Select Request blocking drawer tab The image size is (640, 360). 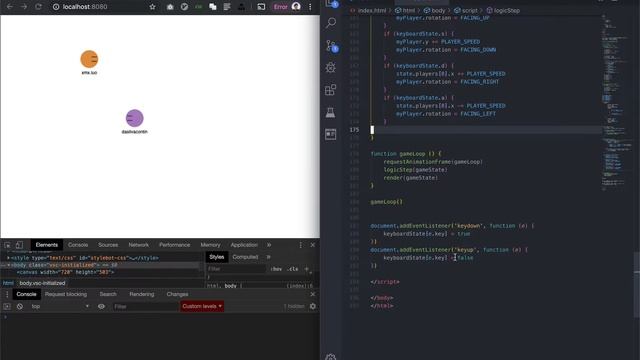[x=66, y=294]
